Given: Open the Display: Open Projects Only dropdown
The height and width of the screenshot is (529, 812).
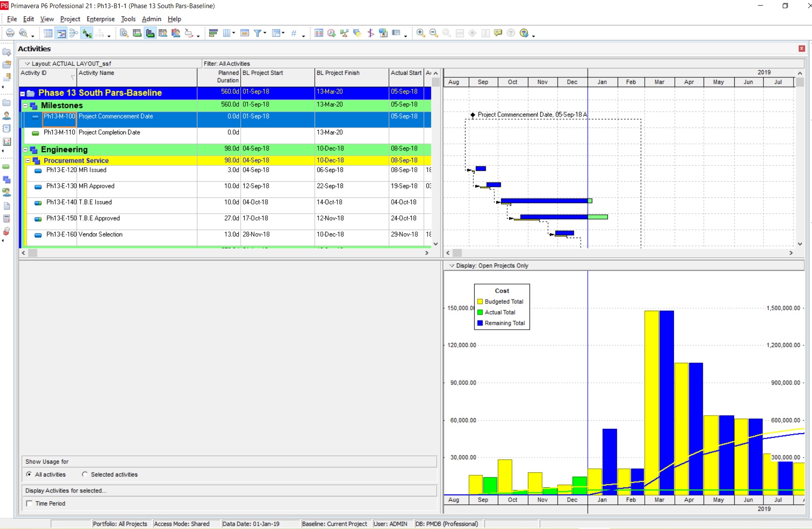Looking at the screenshot, I should click(x=452, y=266).
